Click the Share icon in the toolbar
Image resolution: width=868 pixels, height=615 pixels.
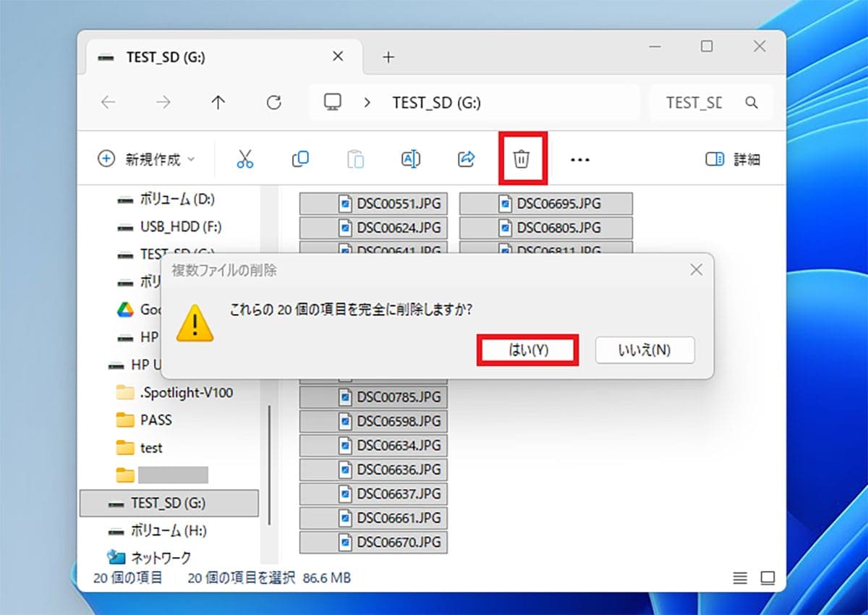(x=465, y=158)
